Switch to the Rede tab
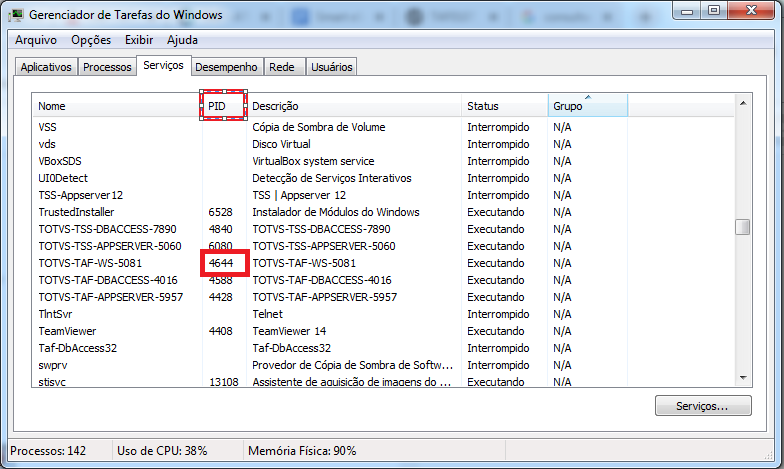 pos(282,67)
